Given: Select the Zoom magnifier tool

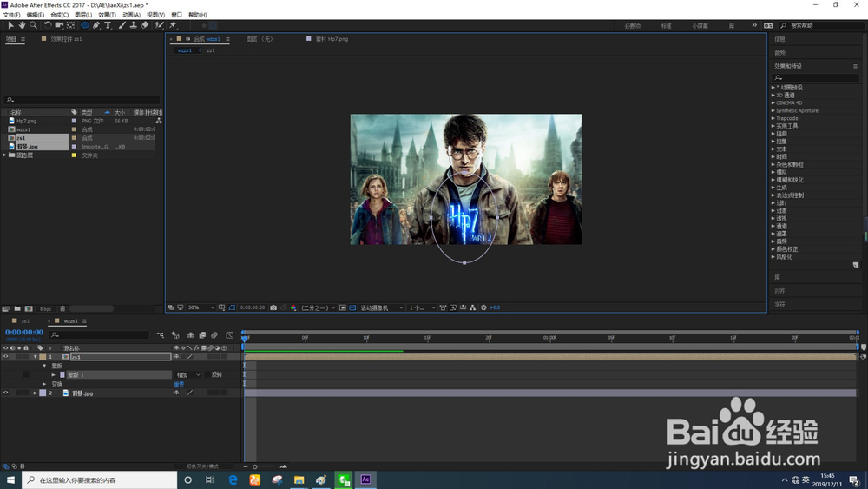Looking at the screenshot, I should 33,26.
